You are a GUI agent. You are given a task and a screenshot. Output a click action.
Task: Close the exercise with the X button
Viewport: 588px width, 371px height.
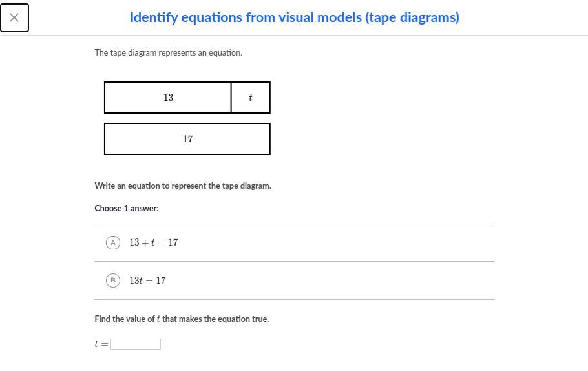click(x=14, y=17)
